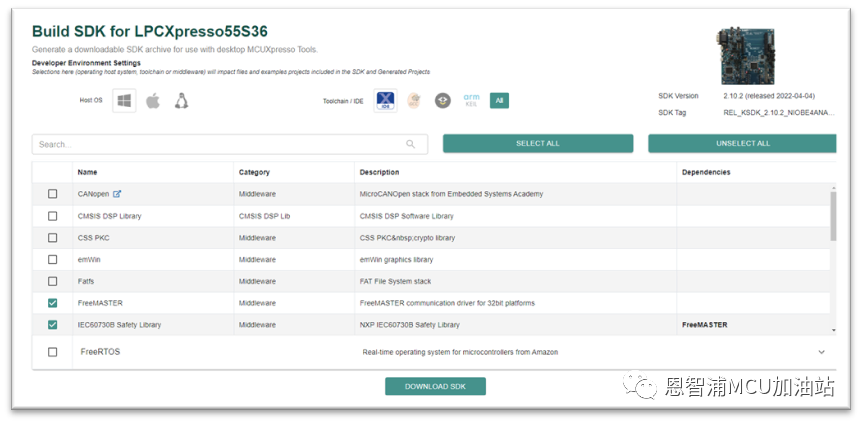
Task: Click the CANopen name text
Action: pos(93,194)
